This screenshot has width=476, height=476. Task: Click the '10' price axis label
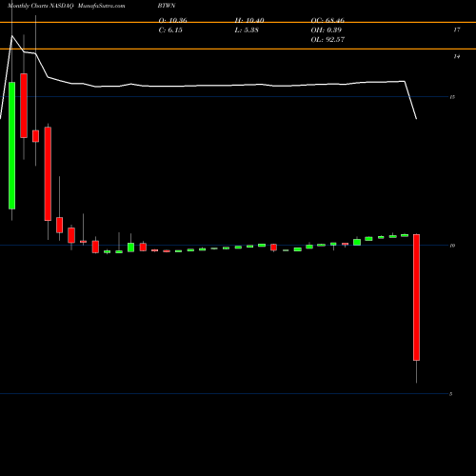click(452, 246)
